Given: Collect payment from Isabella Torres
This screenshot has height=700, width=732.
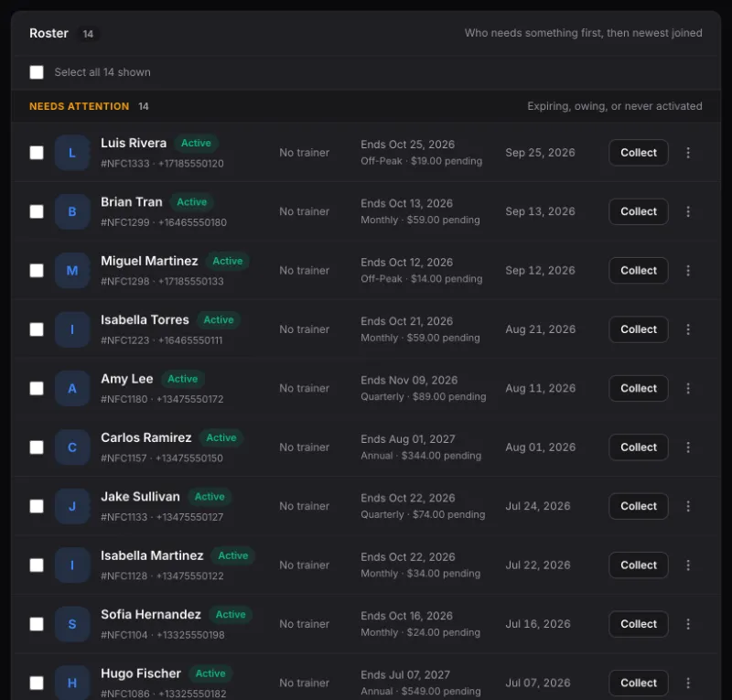Looking at the screenshot, I should 638,329.
